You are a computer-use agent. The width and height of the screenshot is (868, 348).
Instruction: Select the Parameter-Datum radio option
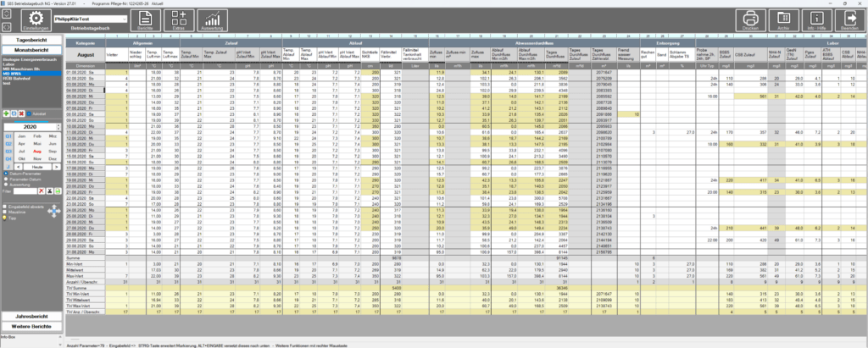coord(5,179)
